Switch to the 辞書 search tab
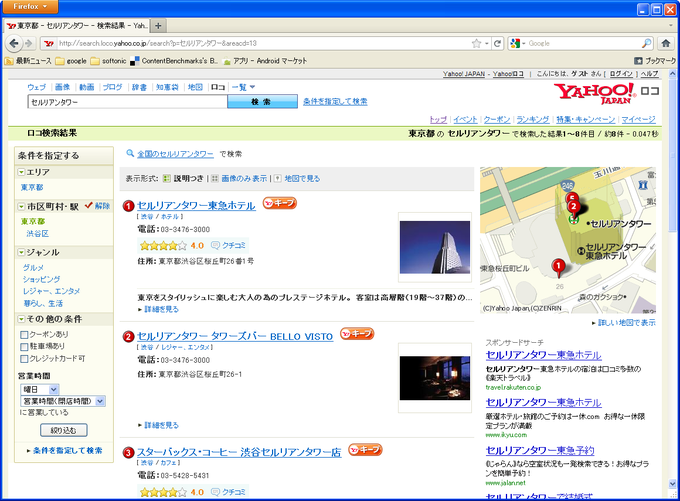The width and height of the screenshot is (680, 501). (139, 87)
